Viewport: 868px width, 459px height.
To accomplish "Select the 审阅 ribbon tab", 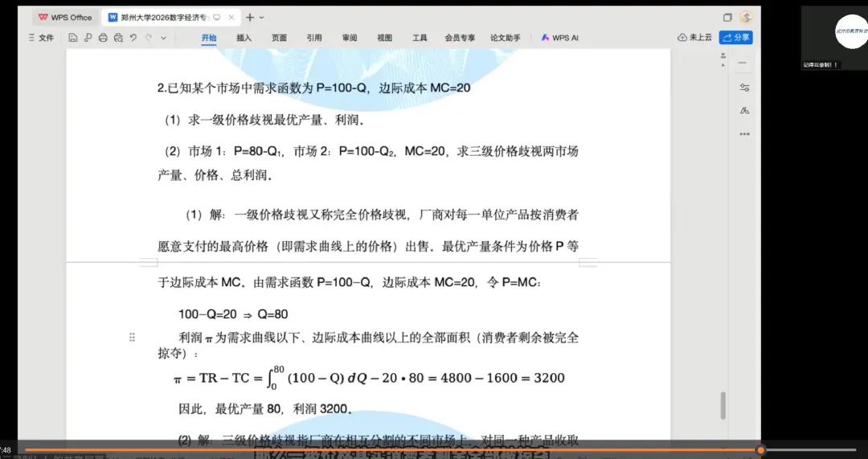I will click(x=350, y=38).
